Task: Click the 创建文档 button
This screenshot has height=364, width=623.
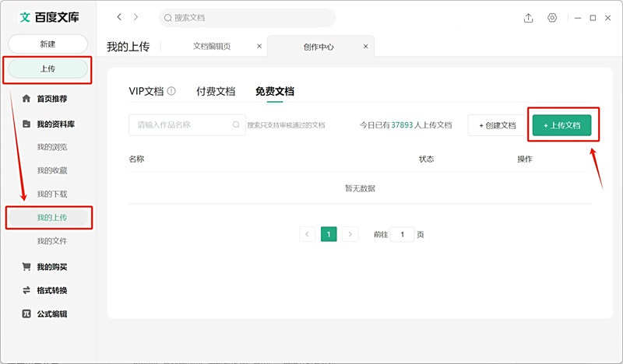Action: [x=498, y=125]
